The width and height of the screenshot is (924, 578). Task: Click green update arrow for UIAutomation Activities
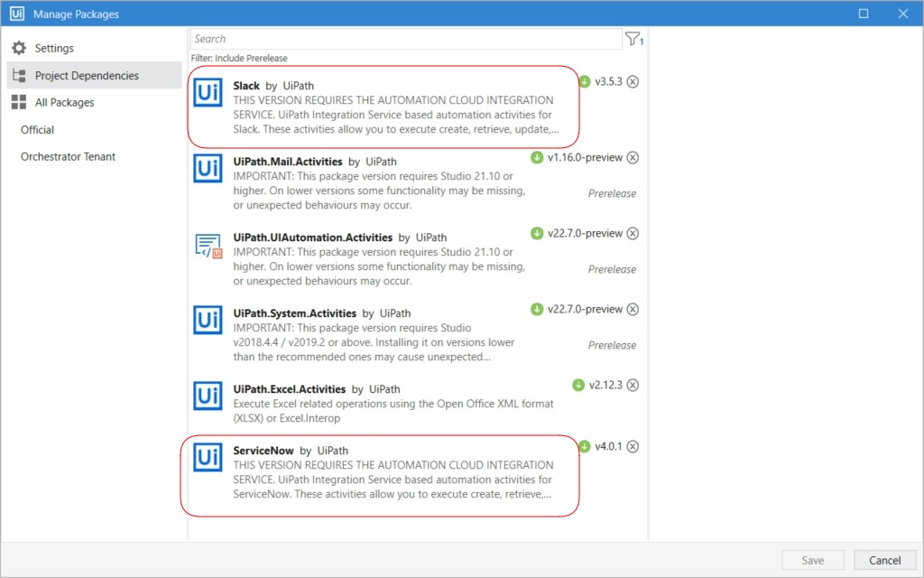[537, 233]
